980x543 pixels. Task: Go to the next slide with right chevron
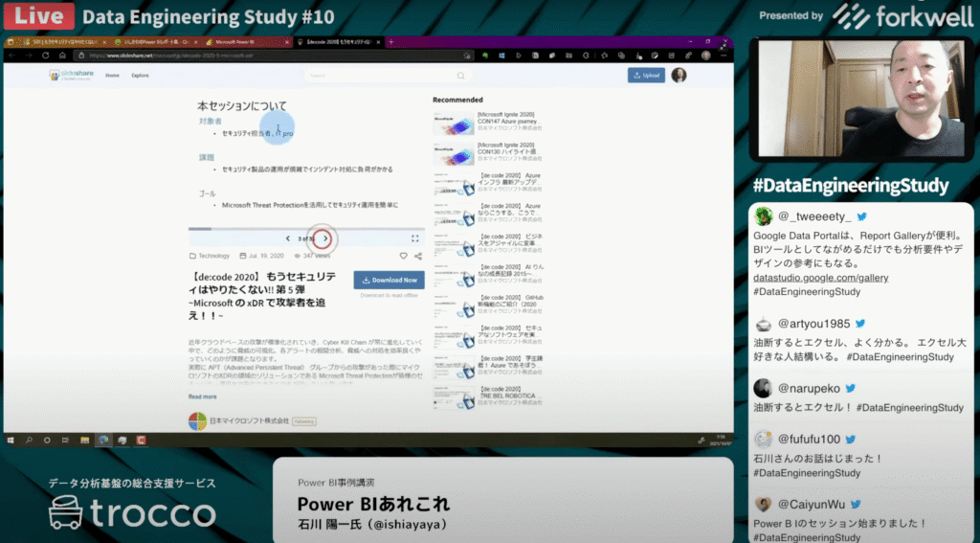coord(325,238)
